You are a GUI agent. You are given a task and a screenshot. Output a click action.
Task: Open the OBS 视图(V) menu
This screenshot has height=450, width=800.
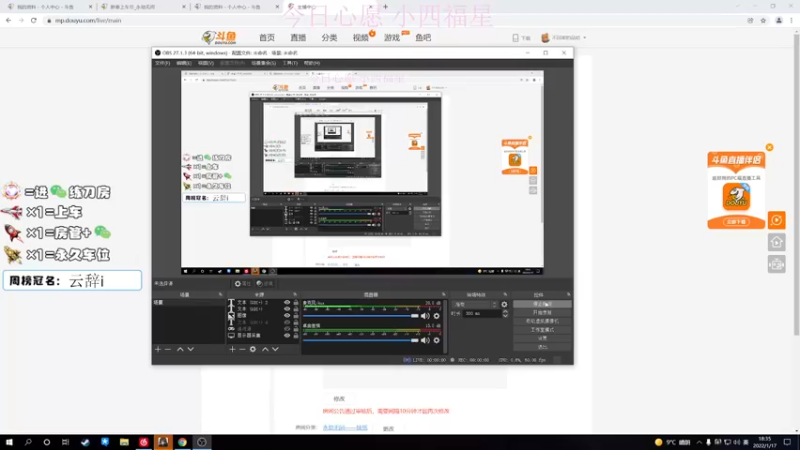pos(206,63)
